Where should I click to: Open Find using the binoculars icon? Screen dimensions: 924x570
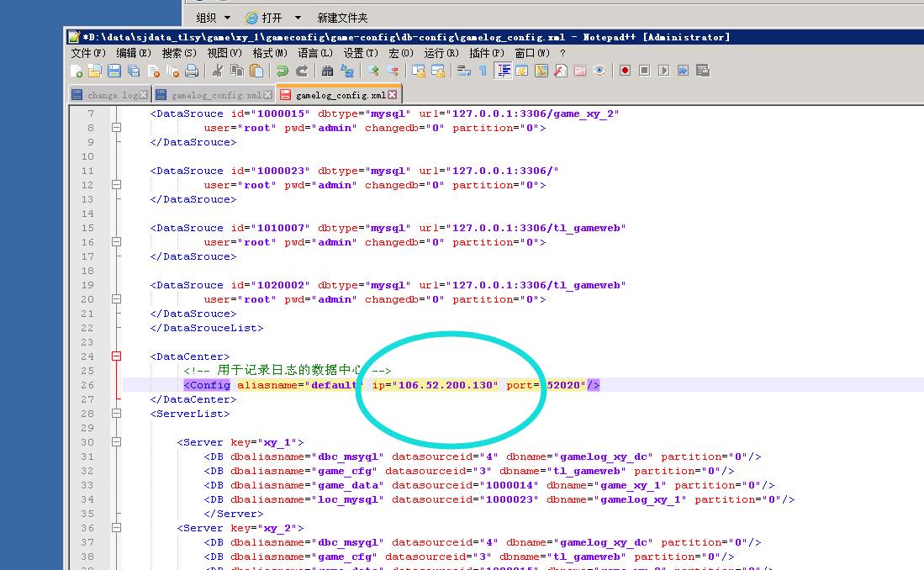pos(328,71)
